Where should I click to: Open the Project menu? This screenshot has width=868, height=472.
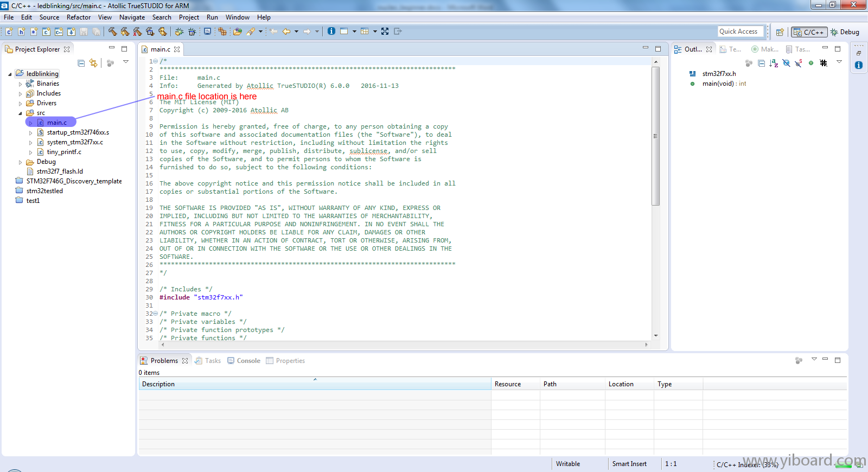189,17
